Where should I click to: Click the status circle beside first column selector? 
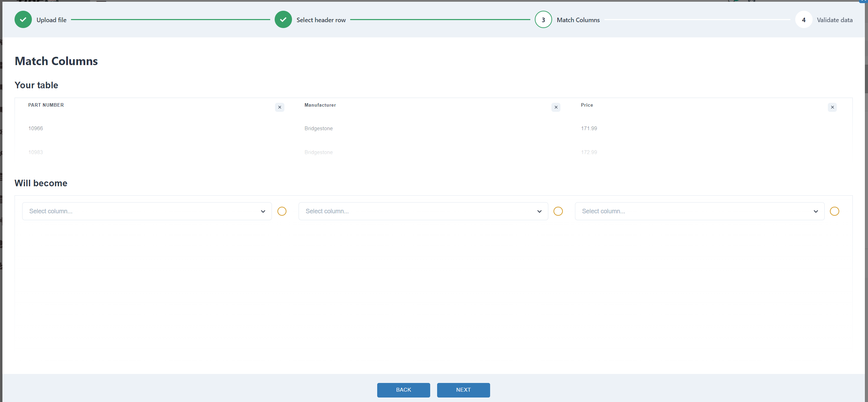point(282,211)
